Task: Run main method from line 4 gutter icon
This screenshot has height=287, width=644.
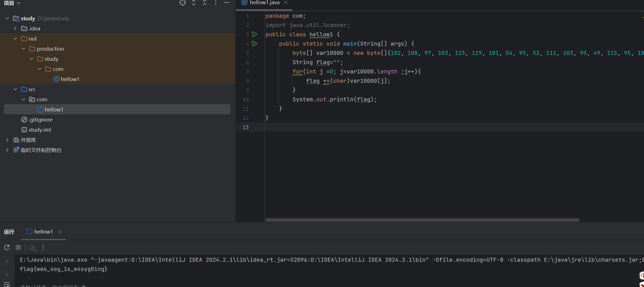Action: coord(254,44)
